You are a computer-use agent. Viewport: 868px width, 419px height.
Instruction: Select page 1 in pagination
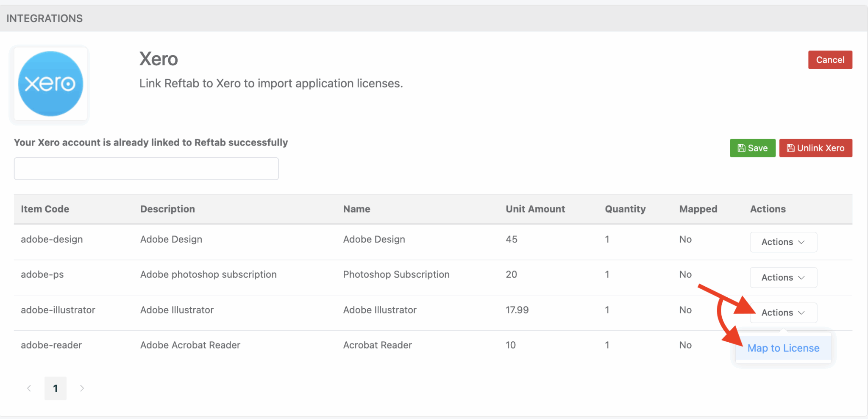tap(56, 388)
